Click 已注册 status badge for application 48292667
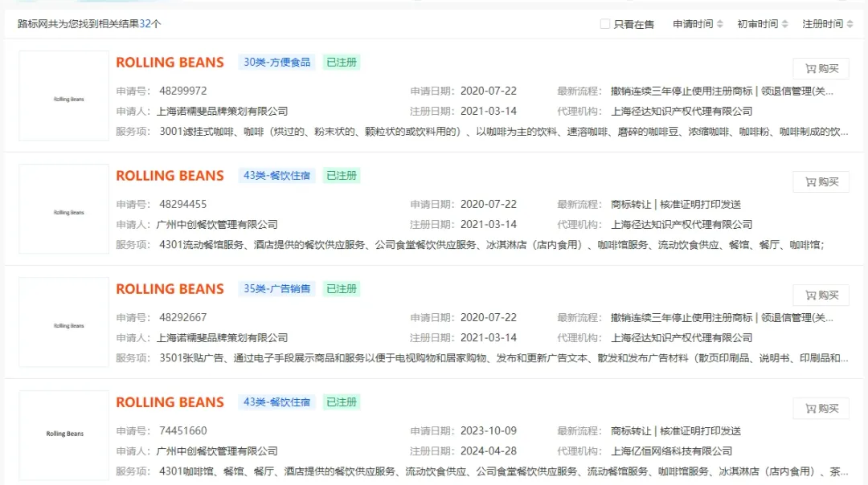The image size is (868, 485). [341, 289]
